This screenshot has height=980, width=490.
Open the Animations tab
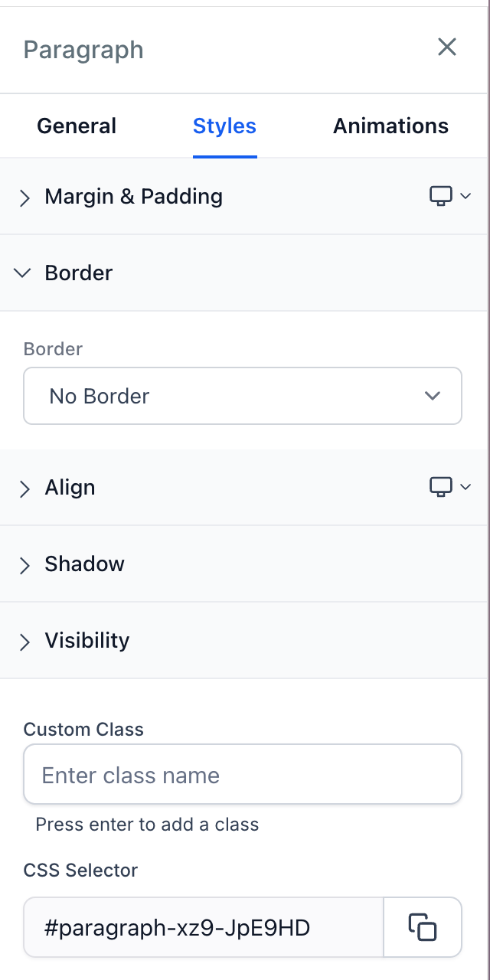(x=390, y=126)
